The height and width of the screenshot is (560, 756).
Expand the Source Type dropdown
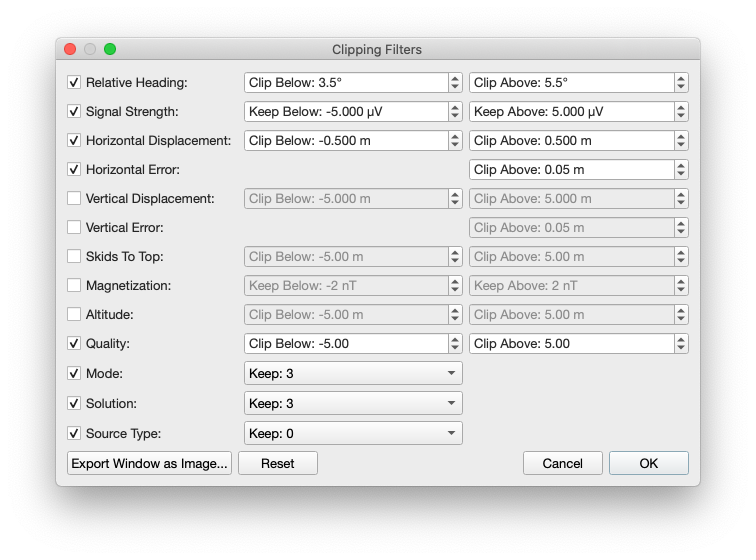(353, 434)
